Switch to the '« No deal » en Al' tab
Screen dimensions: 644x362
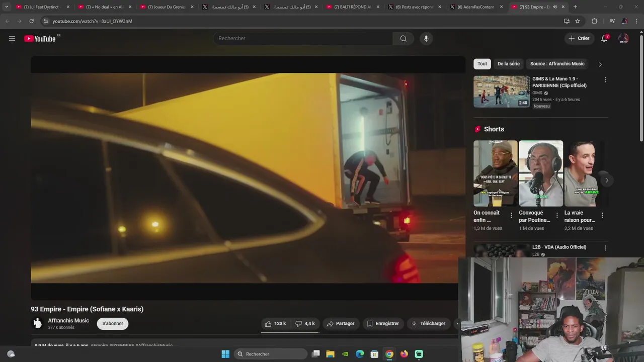coord(105,7)
